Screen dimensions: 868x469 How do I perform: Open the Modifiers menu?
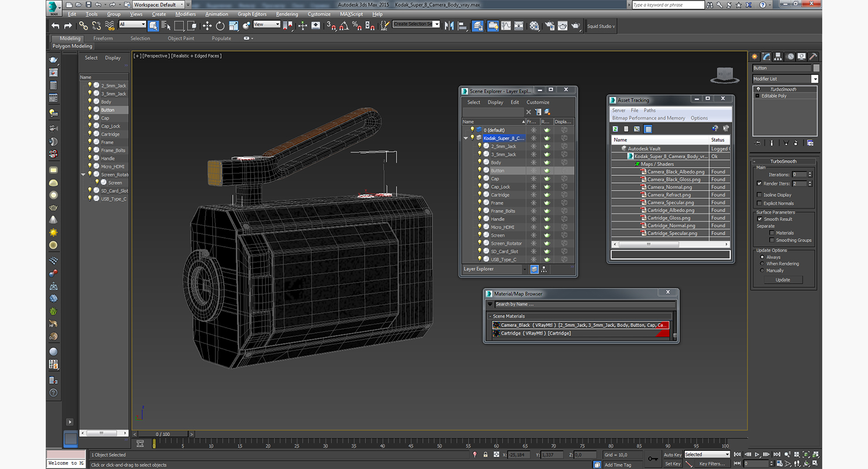[x=186, y=14]
